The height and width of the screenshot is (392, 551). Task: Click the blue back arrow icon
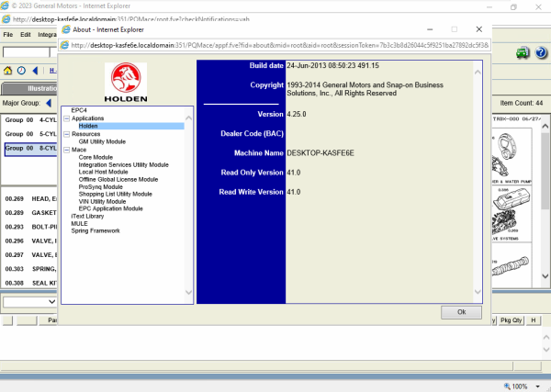click(x=35, y=71)
